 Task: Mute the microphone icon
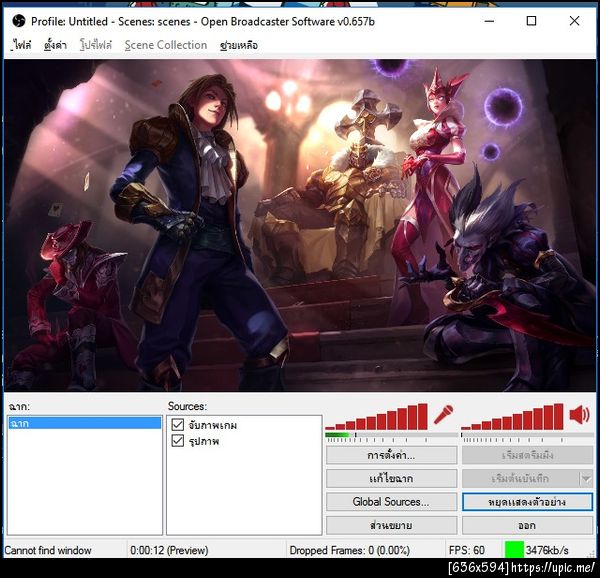point(443,414)
